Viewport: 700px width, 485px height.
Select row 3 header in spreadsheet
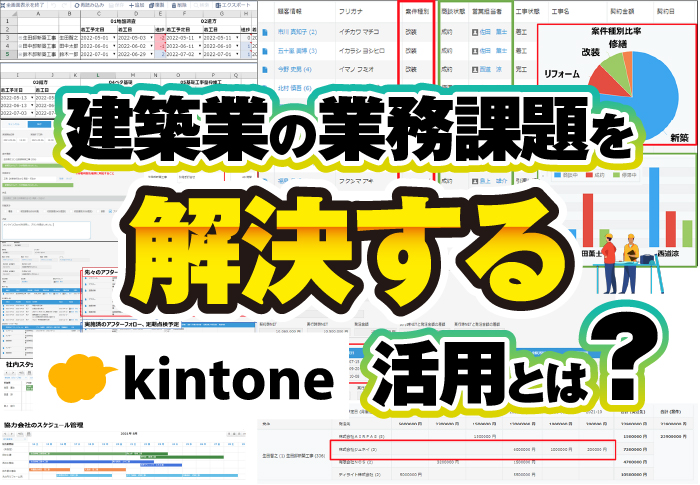pos(7,38)
